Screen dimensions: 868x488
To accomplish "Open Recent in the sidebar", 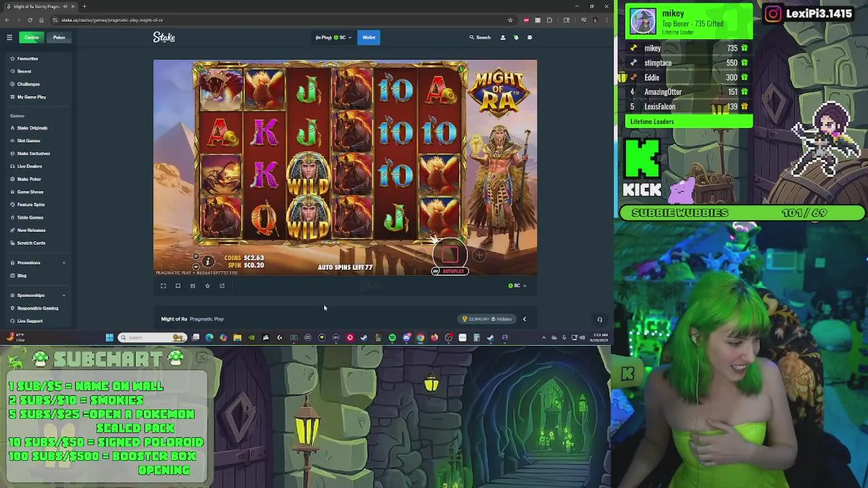I will pyautogui.click(x=38, y=71).
